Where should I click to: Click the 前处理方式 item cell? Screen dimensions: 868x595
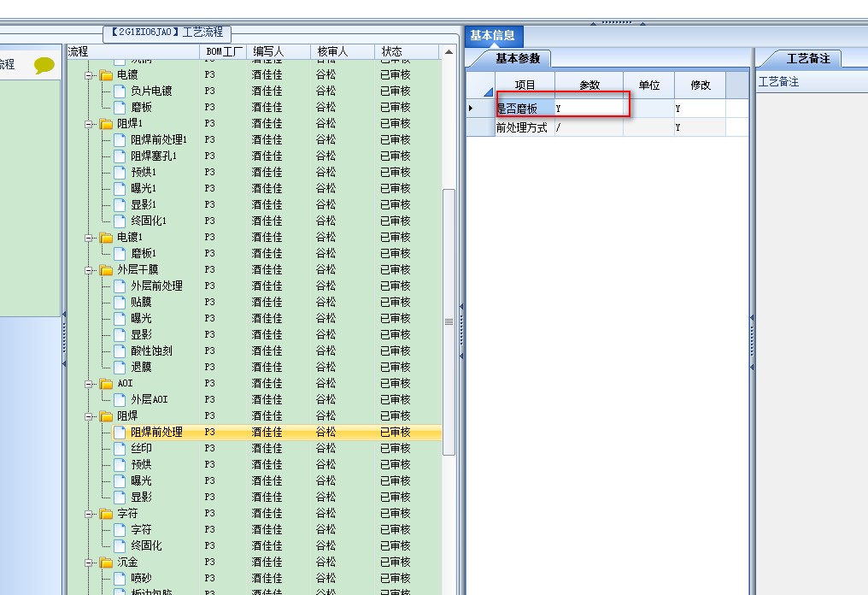tap(525, 127)
